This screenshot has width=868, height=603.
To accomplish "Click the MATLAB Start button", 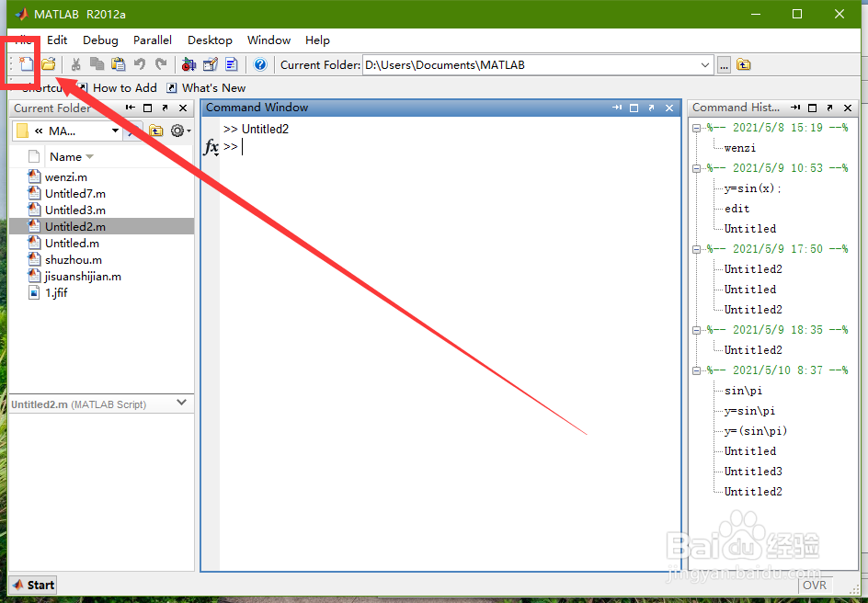I will click(33, 585).
